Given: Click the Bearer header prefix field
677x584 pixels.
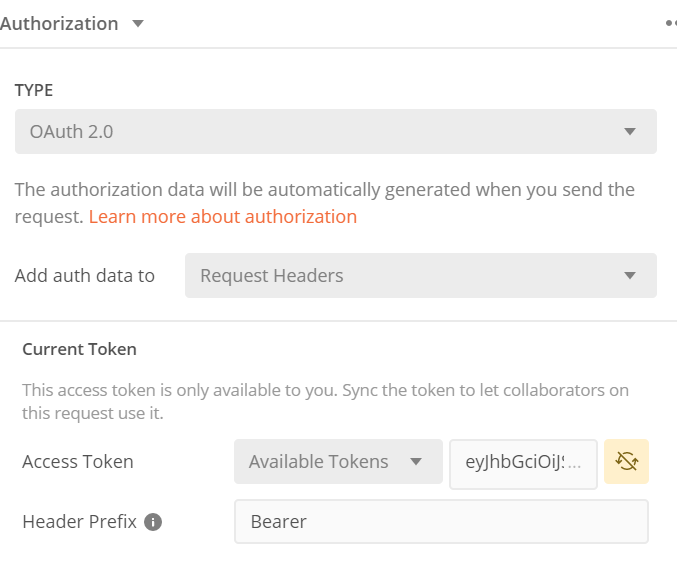Looking at the screenshot, I should click(x=441, y=521).
